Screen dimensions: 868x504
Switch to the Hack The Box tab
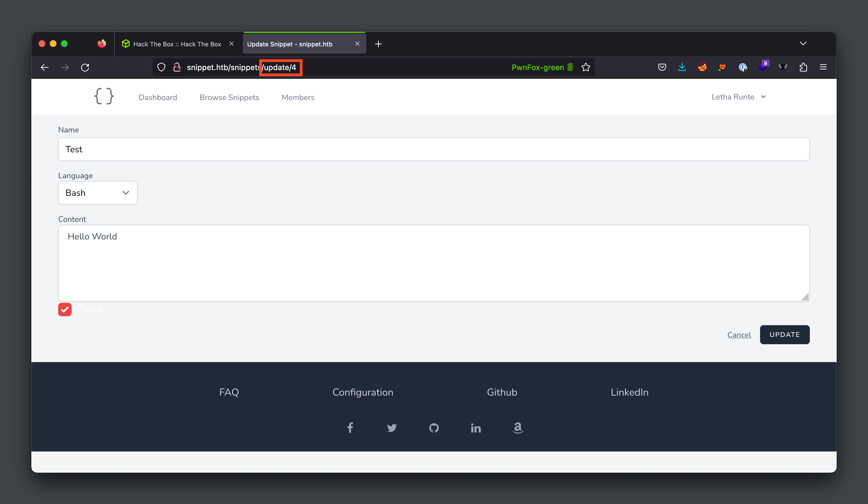pos(177,44)
